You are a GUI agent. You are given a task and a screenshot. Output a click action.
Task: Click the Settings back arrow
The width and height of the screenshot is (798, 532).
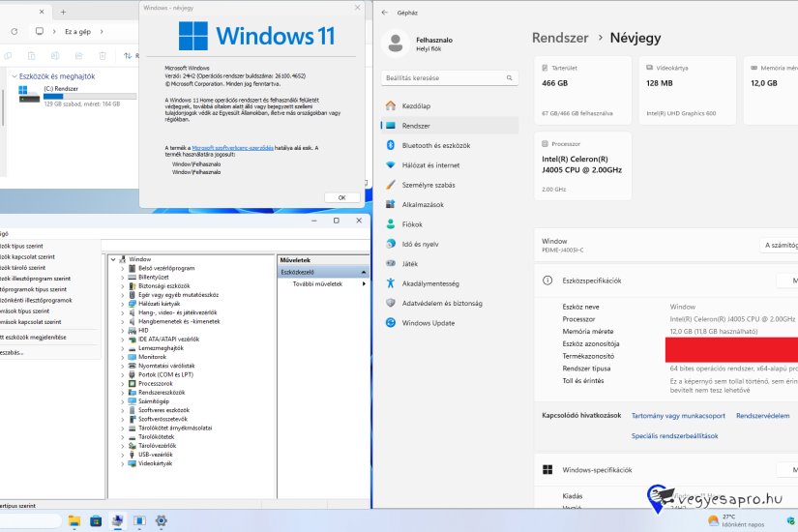point(385,13)
